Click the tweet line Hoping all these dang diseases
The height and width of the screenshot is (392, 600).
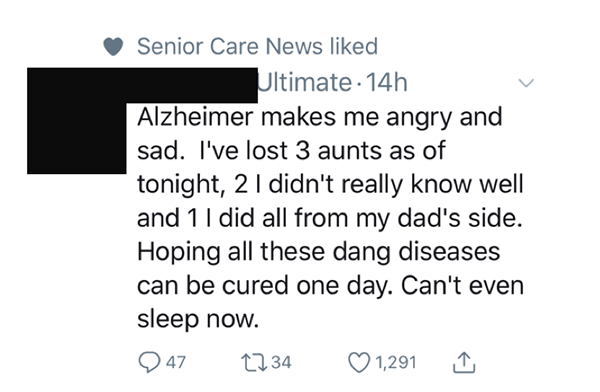point(318,252)
